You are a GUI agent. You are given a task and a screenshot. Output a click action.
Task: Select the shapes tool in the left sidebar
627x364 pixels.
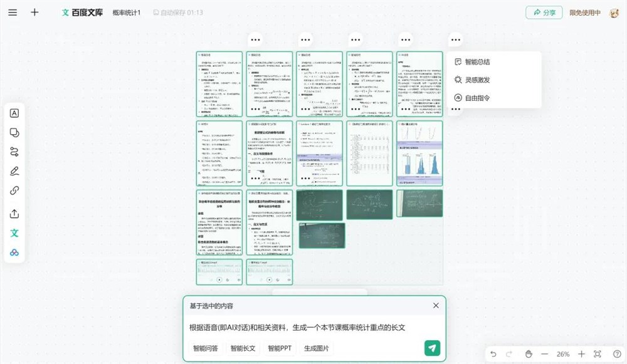(14, 131)
